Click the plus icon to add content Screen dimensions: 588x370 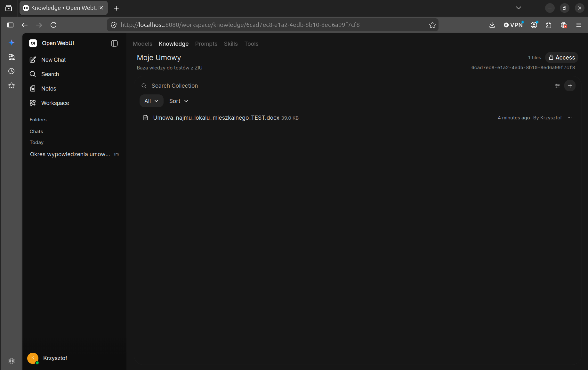click(570, 86)
